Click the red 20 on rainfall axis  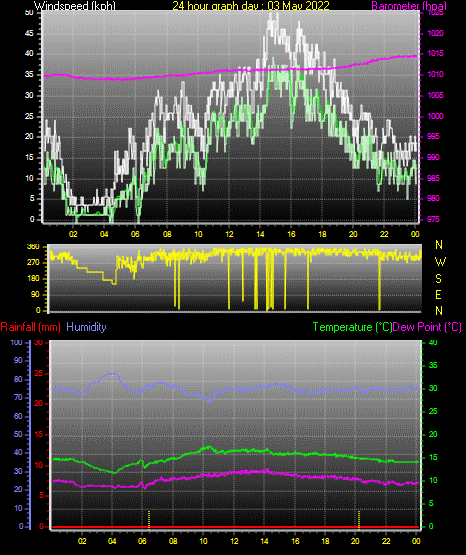[39, 404]
